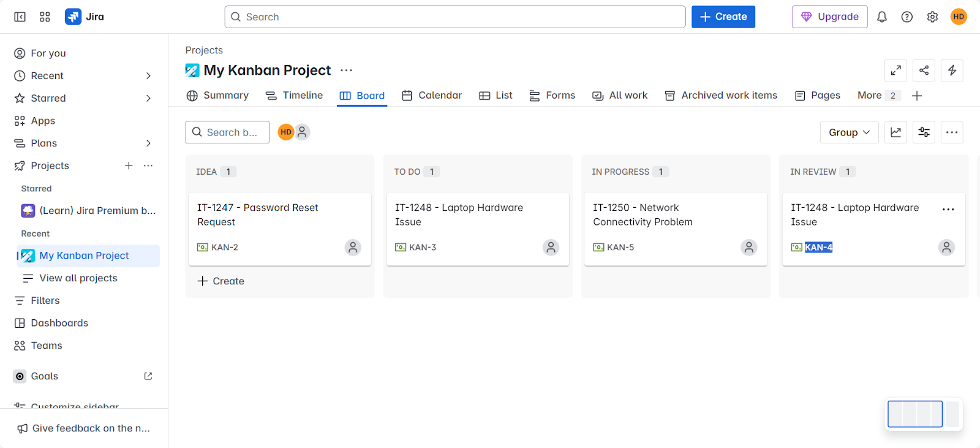This screenshot has height=448, width=980.
Task: Open card actions ellipsis on KAN-4
Action: coord(948,210)
